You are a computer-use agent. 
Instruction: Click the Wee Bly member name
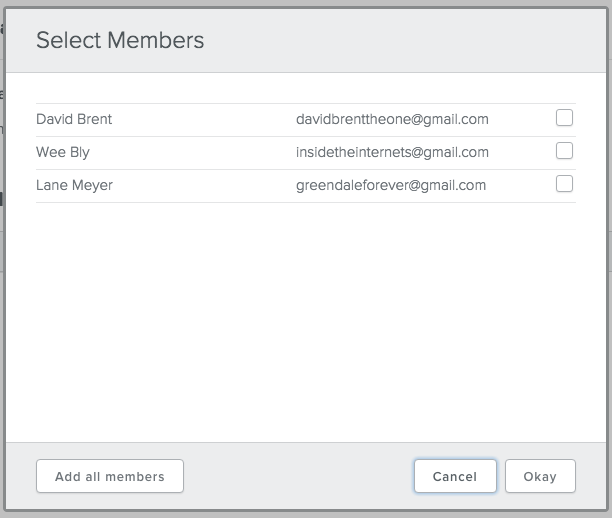point(63,152)
